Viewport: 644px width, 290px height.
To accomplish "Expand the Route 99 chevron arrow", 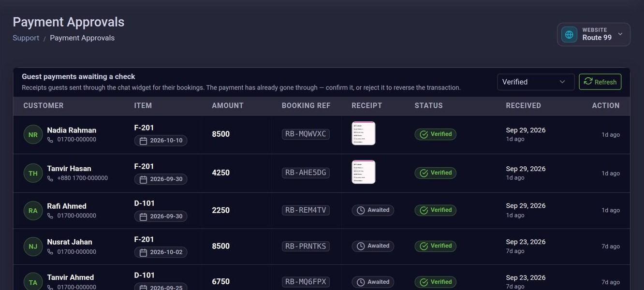I will [x=620, y=34].
